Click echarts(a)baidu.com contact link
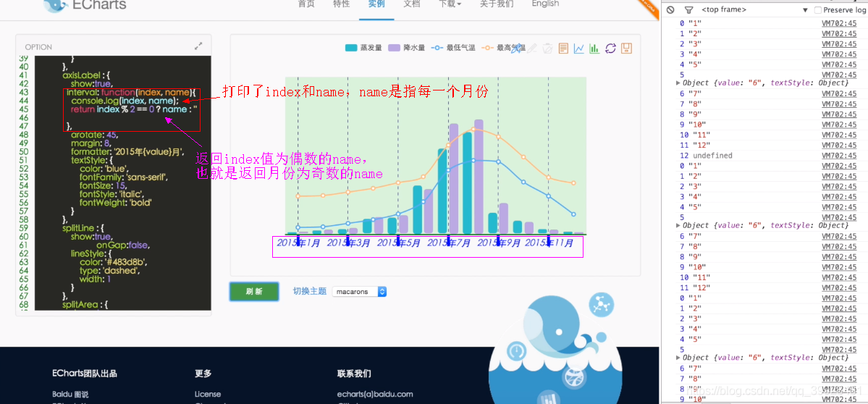Viewport: 868px width, 404px height. point(375,394)
